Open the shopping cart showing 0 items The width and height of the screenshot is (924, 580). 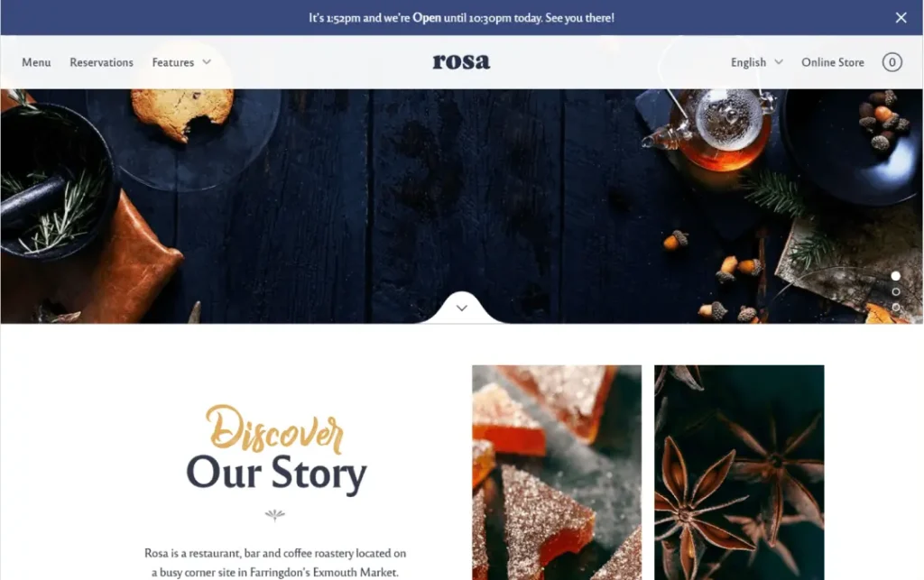[892, 62]
